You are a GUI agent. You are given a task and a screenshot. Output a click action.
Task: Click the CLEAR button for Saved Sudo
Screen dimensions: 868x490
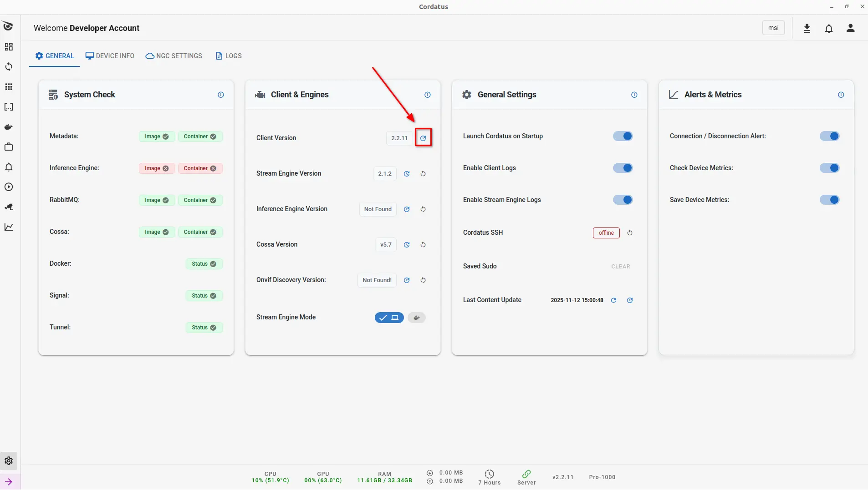[x=621, y=267]
